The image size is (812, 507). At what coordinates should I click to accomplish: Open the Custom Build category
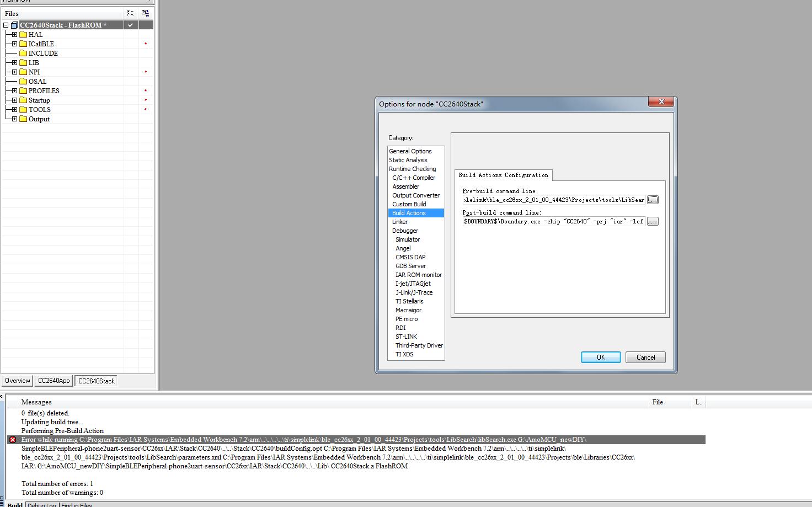click(409, 204)
